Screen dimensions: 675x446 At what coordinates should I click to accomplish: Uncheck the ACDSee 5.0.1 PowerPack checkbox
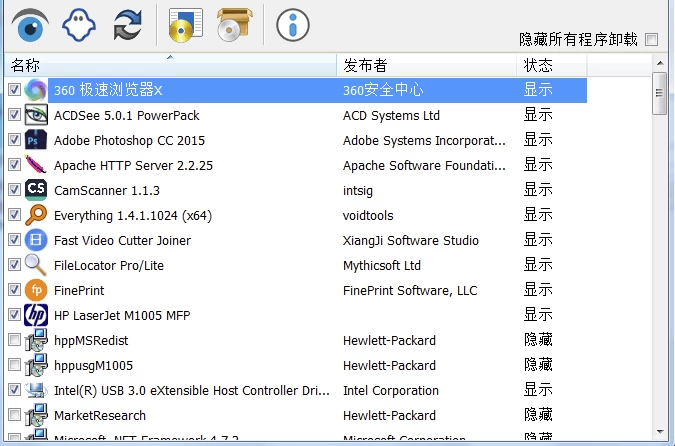14,115
